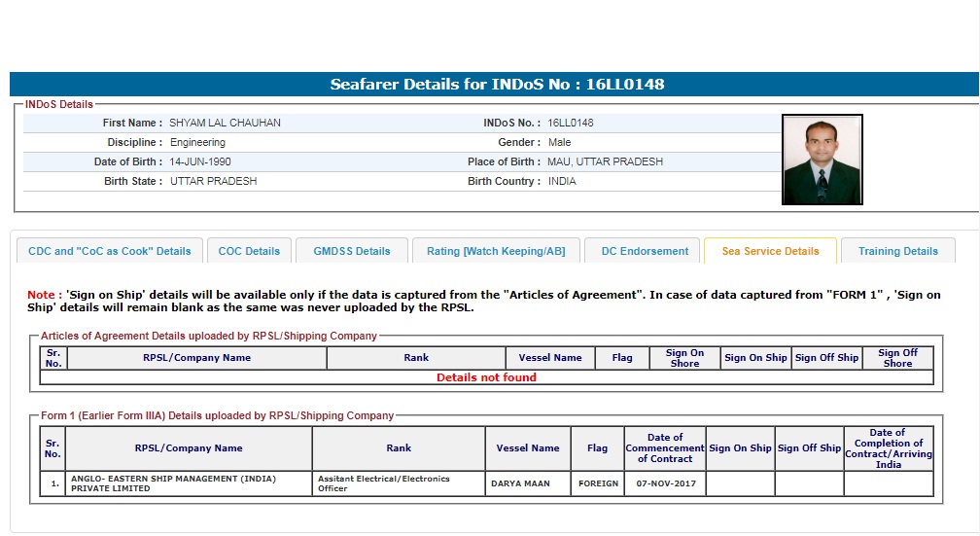Click the DARYA MAAN vessel name cell
Viewport: 980px width, 536px height.
pyautogui.click(x=527, y=483)
